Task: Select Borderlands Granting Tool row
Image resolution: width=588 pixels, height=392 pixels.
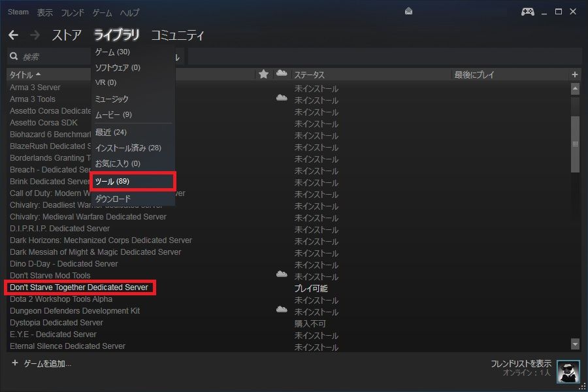Action: [50, 158]
